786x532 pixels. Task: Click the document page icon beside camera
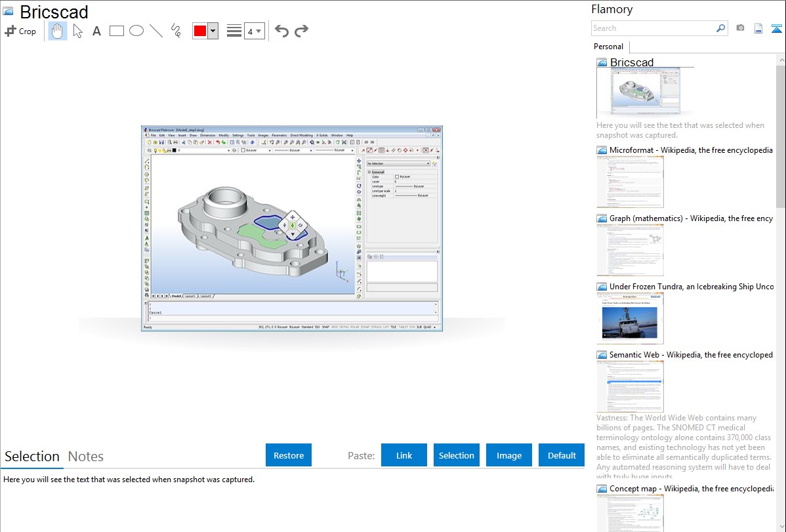[758, 28]
